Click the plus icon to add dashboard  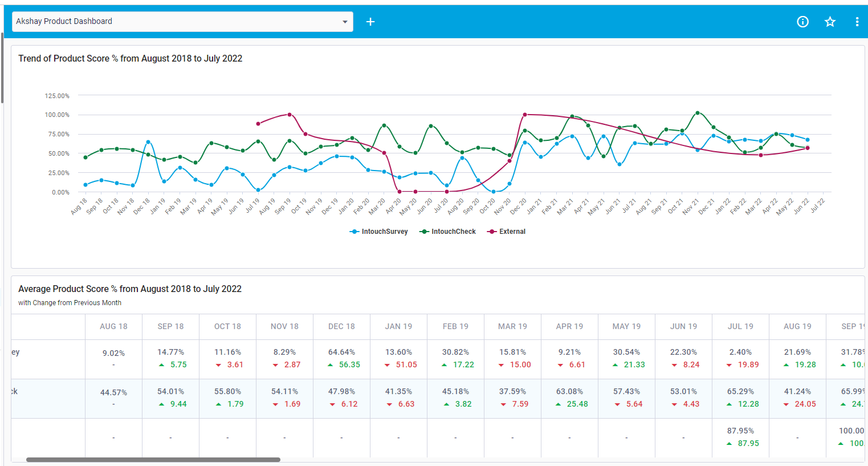point(370,22)
